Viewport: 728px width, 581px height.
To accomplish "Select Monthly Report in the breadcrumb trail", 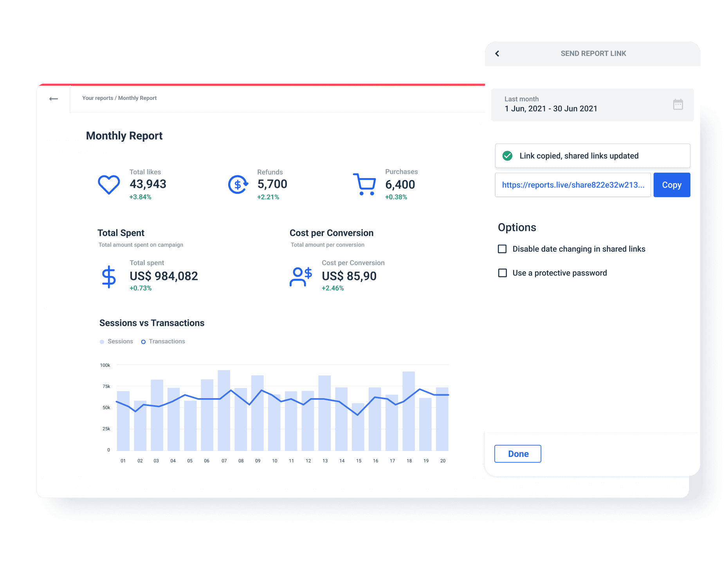I will [x=137, y=98].
